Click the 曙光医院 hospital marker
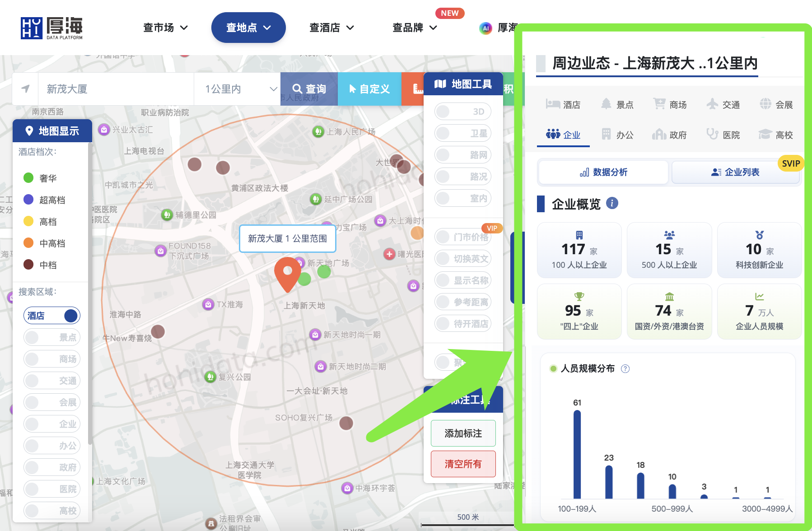The width and height of the screenshot is (812, 531). (x=389, y=254)
